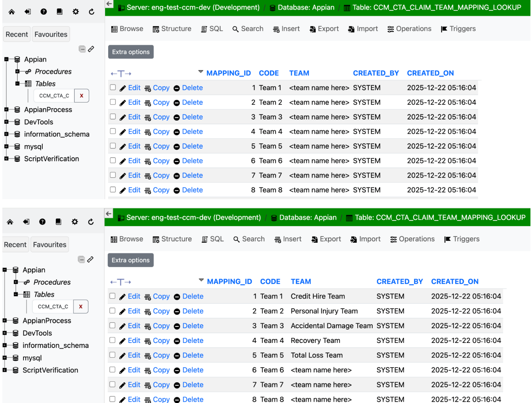The width and height of the screenshot is (532, 403).
Task: Open the Operations tab in the bottom panel
Action: 412,239
